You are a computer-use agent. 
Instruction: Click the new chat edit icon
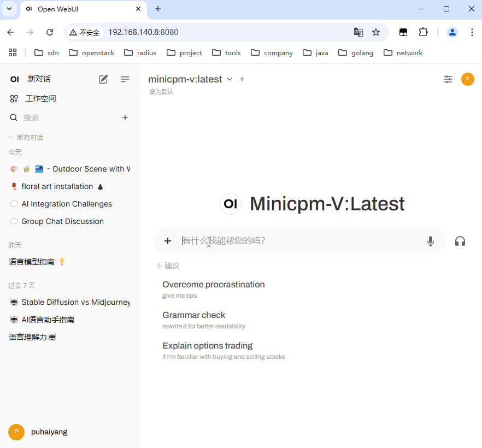coord(103,79)
